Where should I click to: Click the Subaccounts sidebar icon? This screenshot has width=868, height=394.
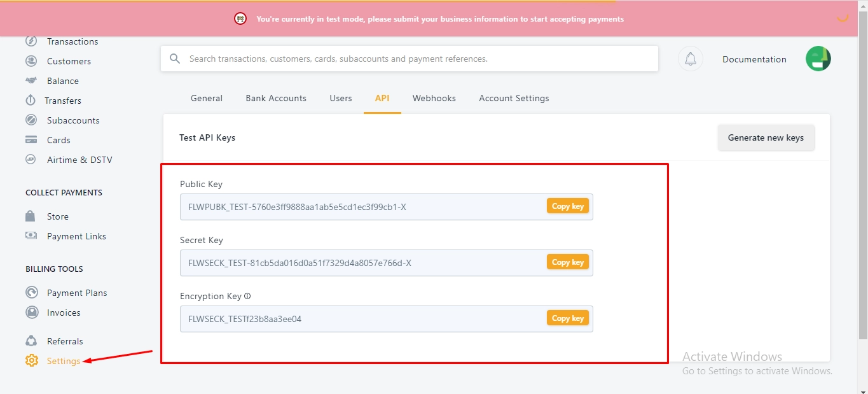pos(31,120)
